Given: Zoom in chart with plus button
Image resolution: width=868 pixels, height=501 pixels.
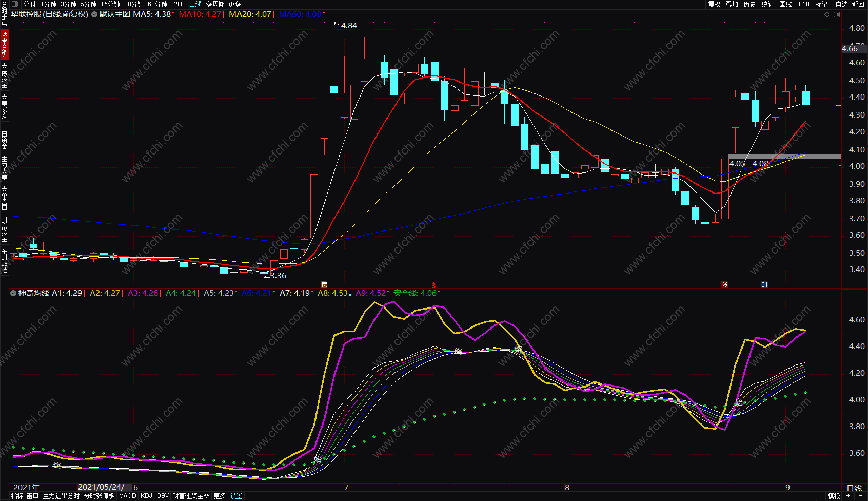Looking at the screenshot, I should 848,496.
